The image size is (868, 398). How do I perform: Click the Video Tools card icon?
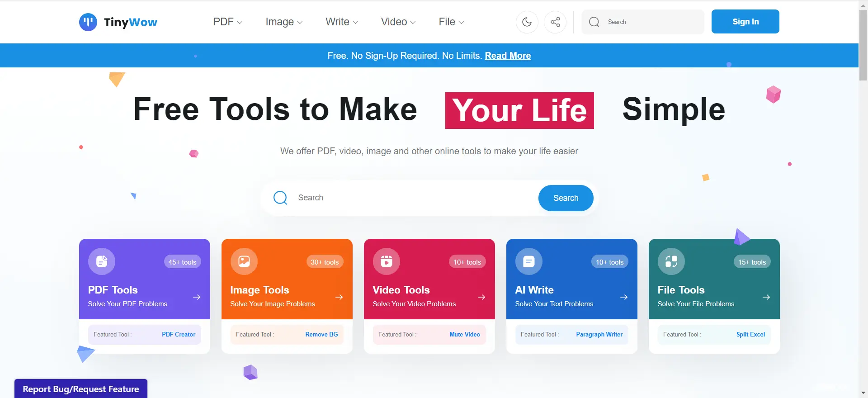(387, 261)
